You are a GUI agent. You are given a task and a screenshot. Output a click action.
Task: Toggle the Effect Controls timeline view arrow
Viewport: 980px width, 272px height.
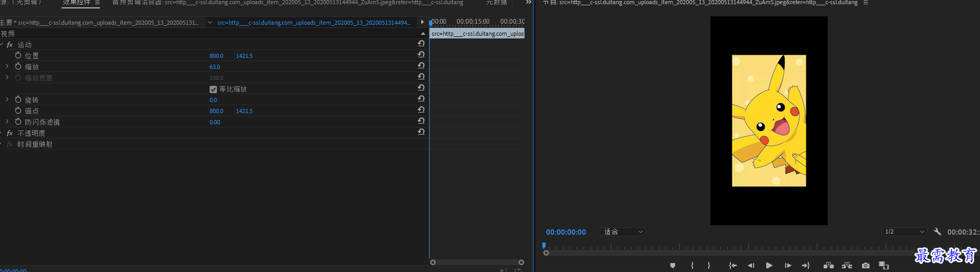click(422, 22)
